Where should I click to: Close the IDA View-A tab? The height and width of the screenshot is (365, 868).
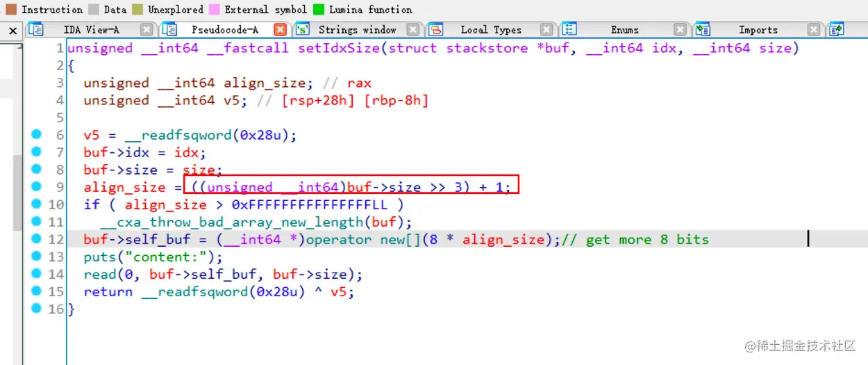(x=147, y=30)
